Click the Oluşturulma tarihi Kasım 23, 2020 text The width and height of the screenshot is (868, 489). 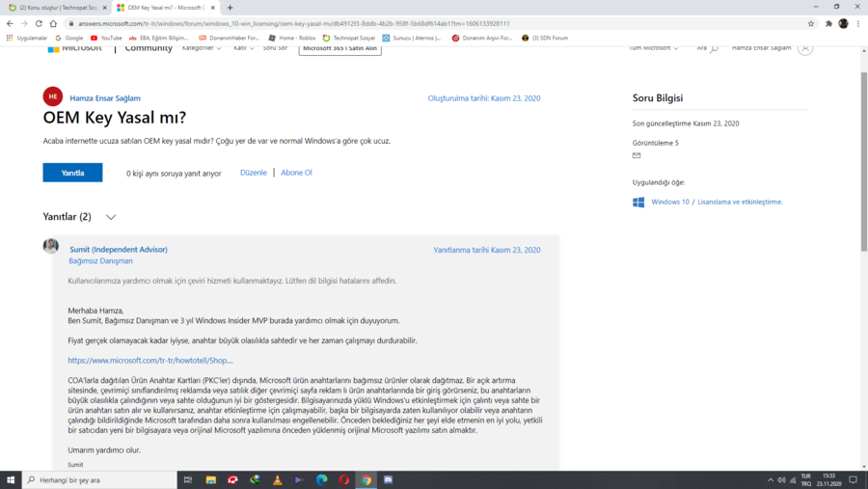tap(484, 98)
